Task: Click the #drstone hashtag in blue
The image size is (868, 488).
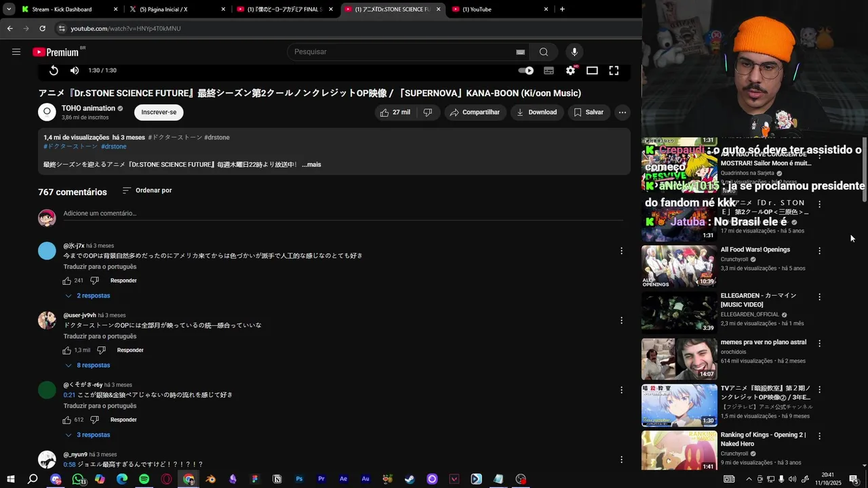Action: [x=114, y=146]
